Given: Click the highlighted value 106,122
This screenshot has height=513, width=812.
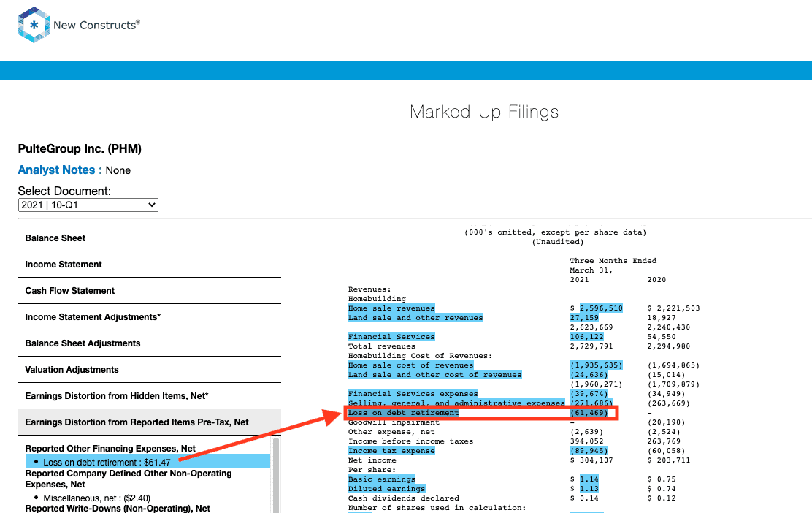Looking at the screenshot, I should point(587,337).
